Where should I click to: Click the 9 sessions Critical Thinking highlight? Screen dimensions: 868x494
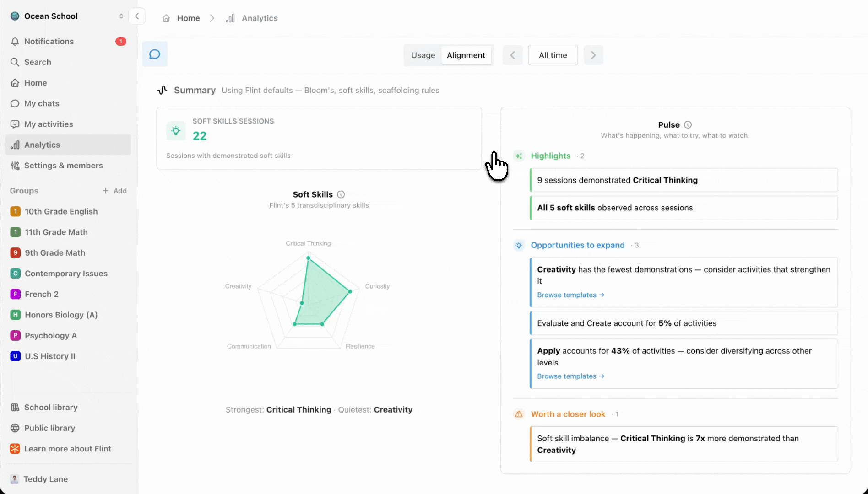click(x=684, y=180)
